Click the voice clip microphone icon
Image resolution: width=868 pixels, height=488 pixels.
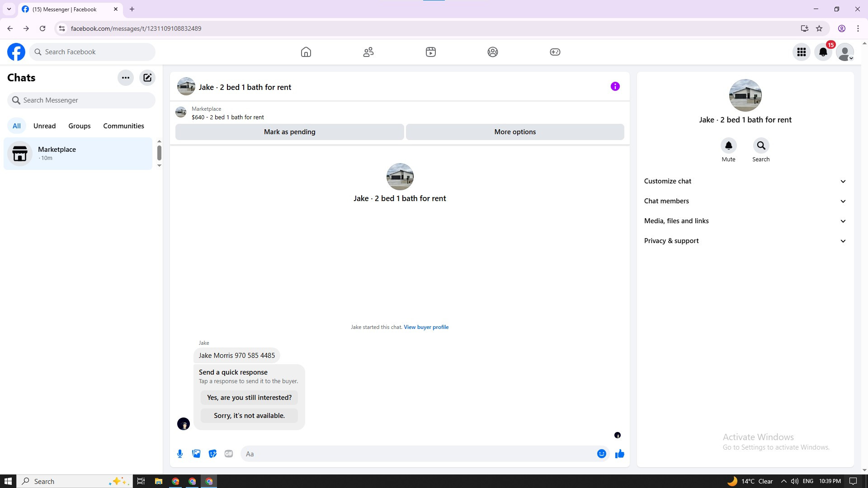click(x=180, y=454)
